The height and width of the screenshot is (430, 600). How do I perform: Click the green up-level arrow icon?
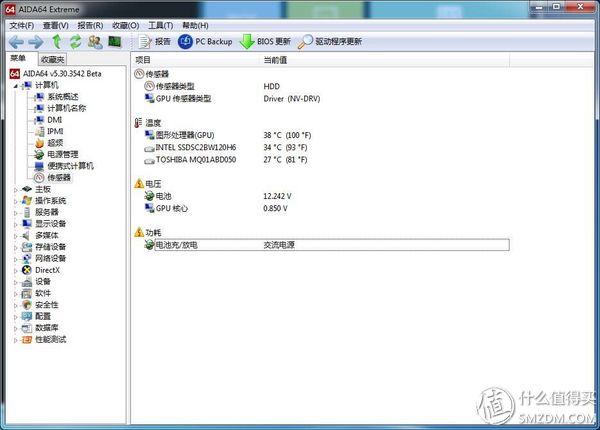tap(57, 42)
